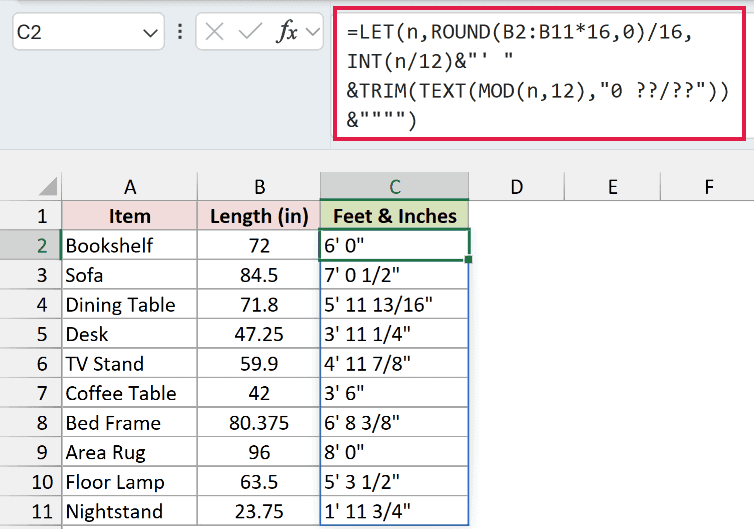Image resolution: width=754 pixels, height=529 pixels.
Task: Click the 'Item' header cell
Action: coord(129,216)
